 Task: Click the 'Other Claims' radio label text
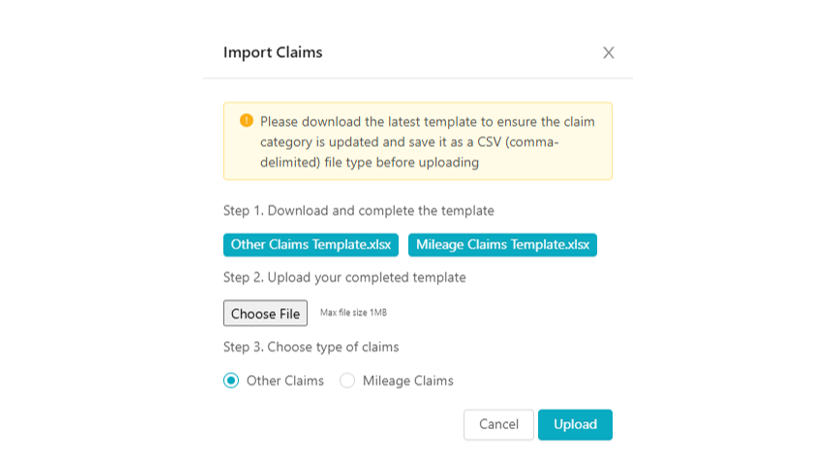[285, 381]
